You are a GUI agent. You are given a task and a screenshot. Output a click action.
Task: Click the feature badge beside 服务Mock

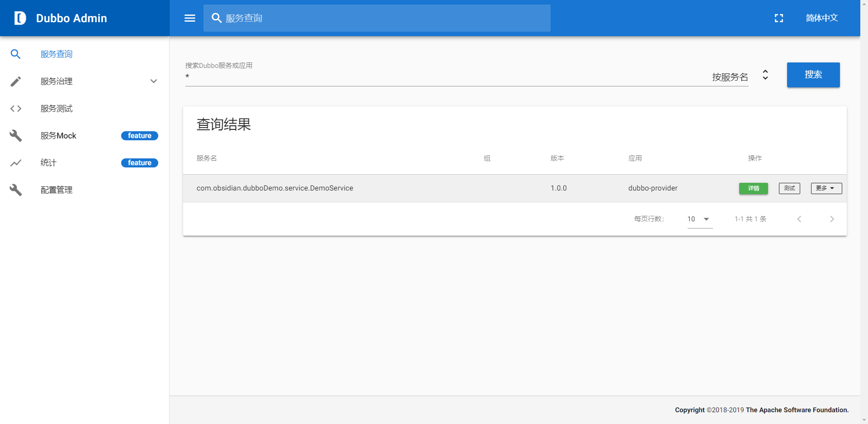[x=140, y=136]
